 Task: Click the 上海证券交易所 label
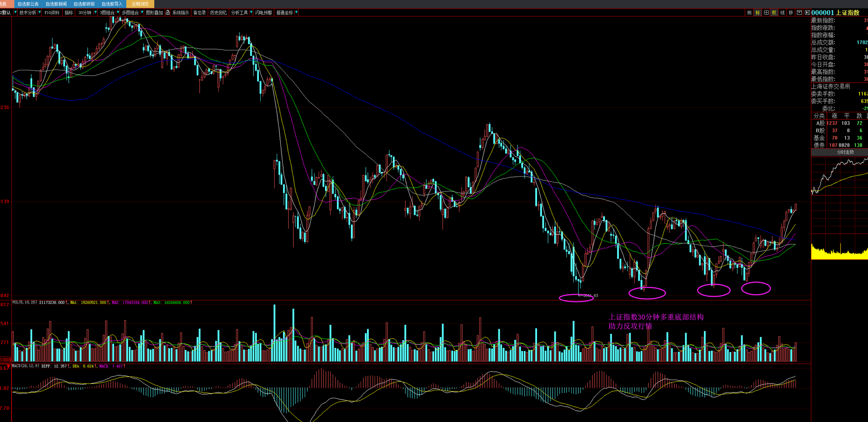click(x=831, y=86)
